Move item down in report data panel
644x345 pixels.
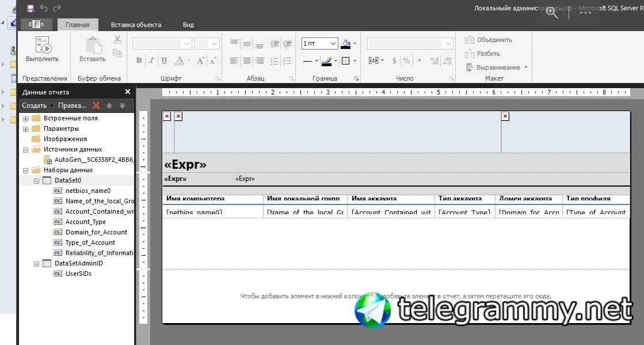pos(123,105)
